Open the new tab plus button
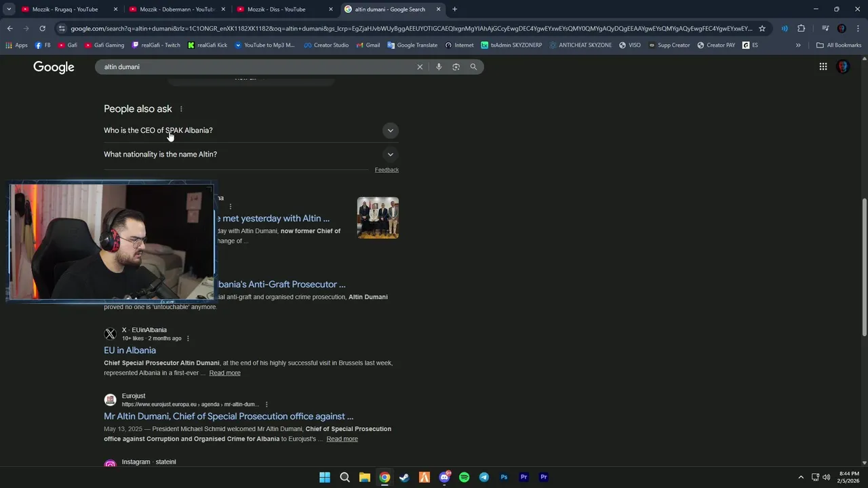The width and height of the screenshot is (868, 488). tap(454, 9)
